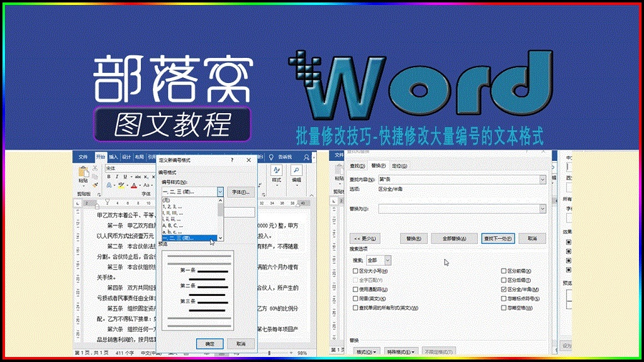
Task: Confirm with the 确定 button
Action: (209, 344)
